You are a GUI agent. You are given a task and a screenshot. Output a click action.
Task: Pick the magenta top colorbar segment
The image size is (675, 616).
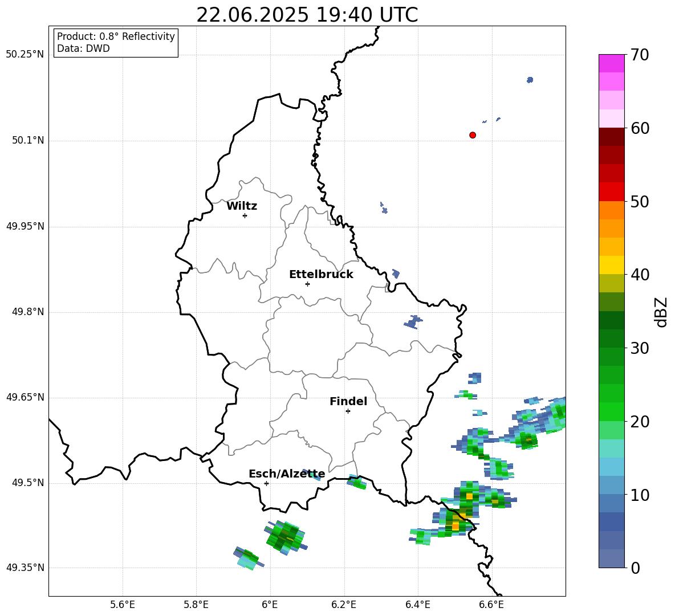[x=612, y=63]
